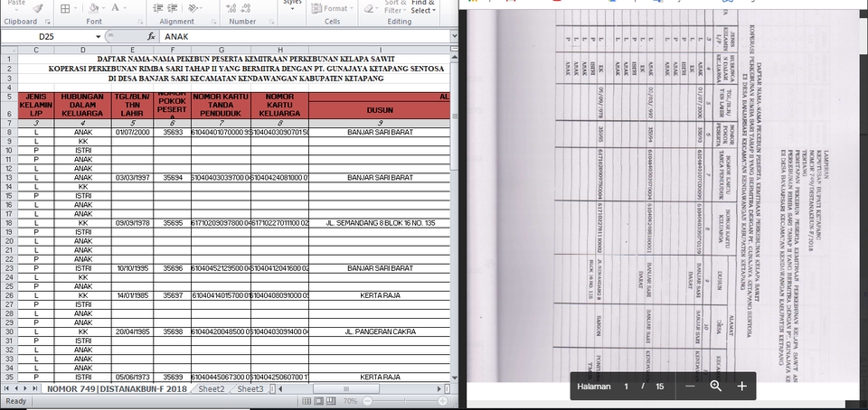Go to last sheet with navigation arrow

(x=34, y=389)
